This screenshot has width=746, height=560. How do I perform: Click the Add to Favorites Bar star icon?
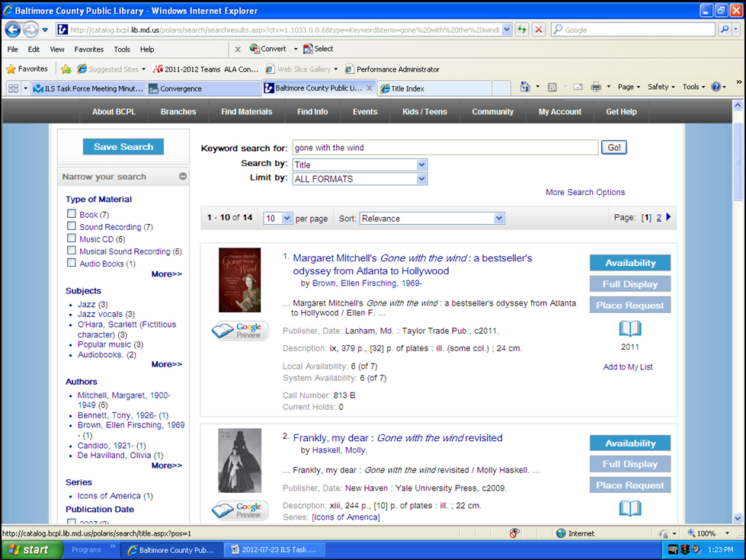pos(66,69)
